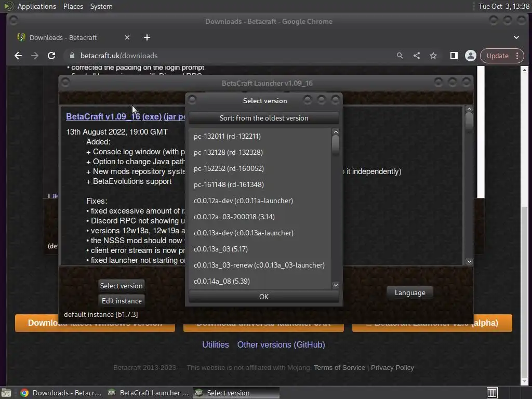Expand Chrome tab search chevron
Viewport: 532px width, 399px height.
[x=516, y=37]
